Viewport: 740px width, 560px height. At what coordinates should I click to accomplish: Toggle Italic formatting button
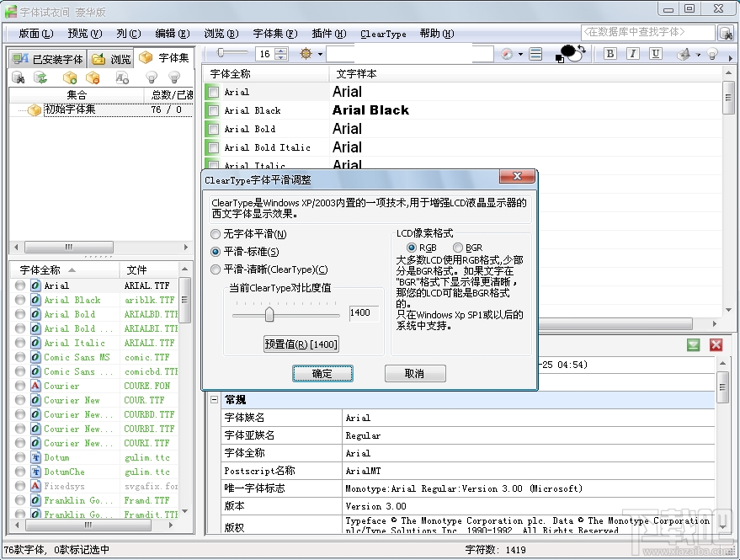point(633,53)
